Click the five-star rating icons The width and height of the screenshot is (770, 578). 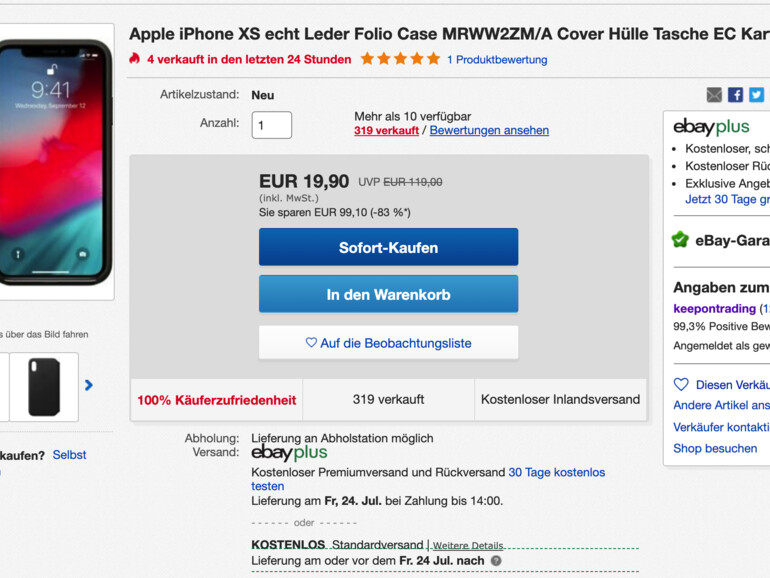(400, 59)
